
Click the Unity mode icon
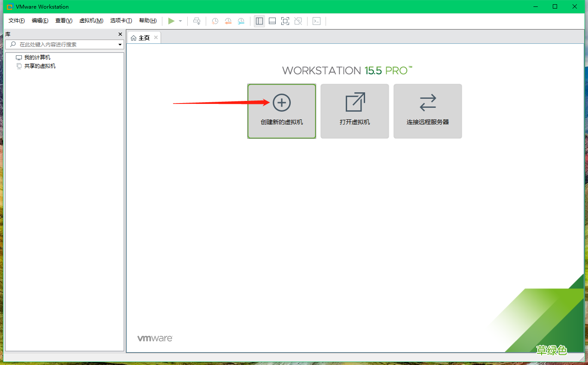298,21
